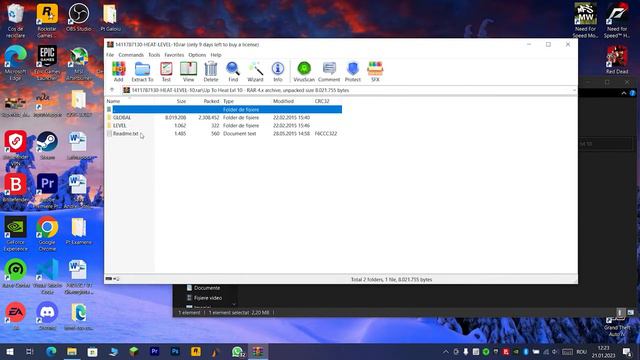
Task: Sort files by the Size column
Action: (x=181, y=101)
